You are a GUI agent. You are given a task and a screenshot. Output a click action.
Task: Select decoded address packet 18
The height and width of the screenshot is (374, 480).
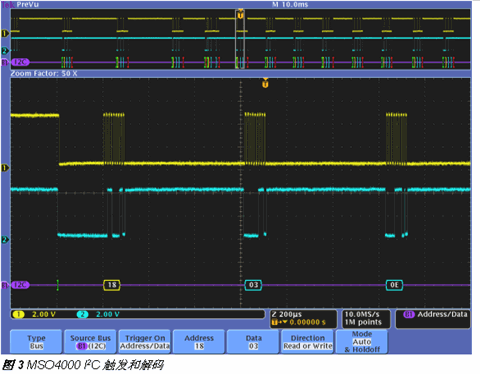(x=112, y=285)
